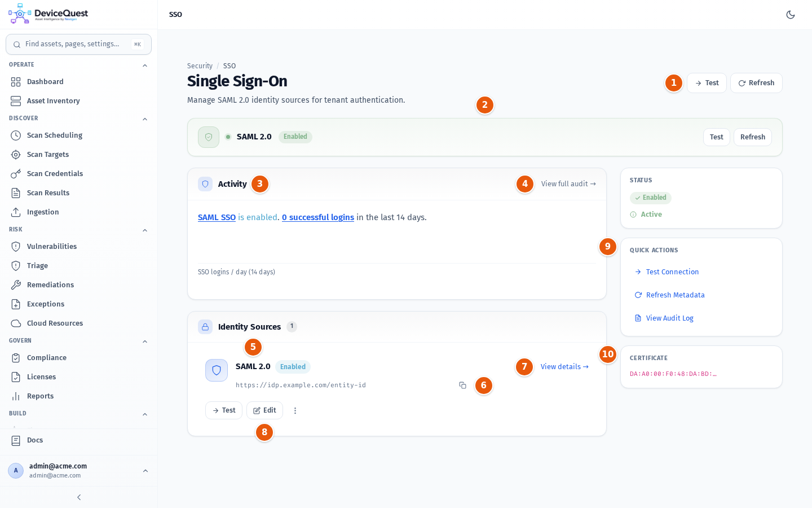
Task: Edit the SAML 2.0 identity source
Action: 264,410
